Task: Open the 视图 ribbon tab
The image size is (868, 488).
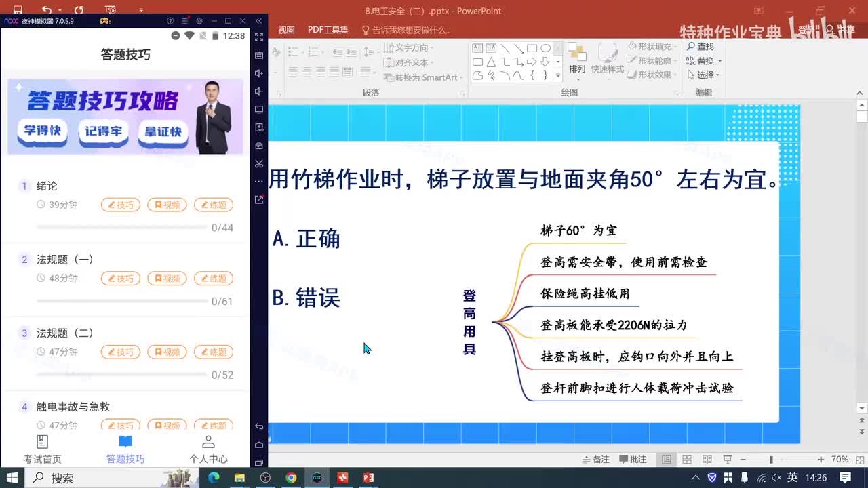Action: 287,30
